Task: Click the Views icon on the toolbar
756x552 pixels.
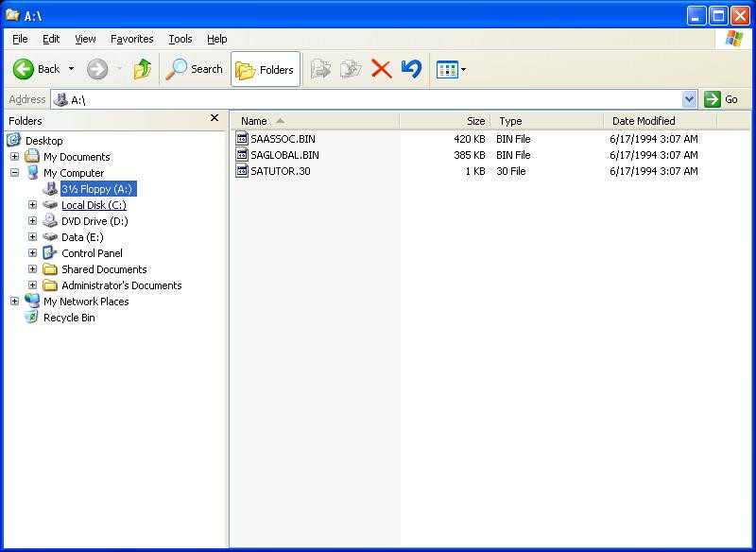Action: [444, 68]
